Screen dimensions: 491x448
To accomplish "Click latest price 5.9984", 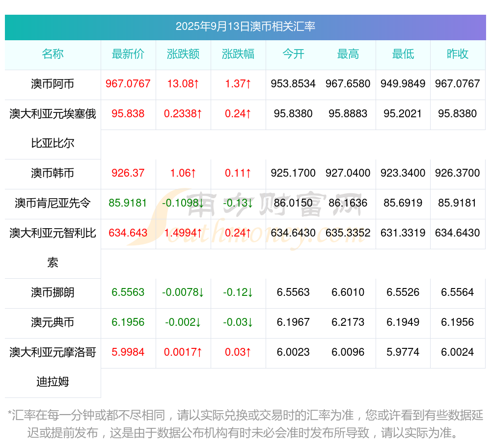I will point(128,352).
